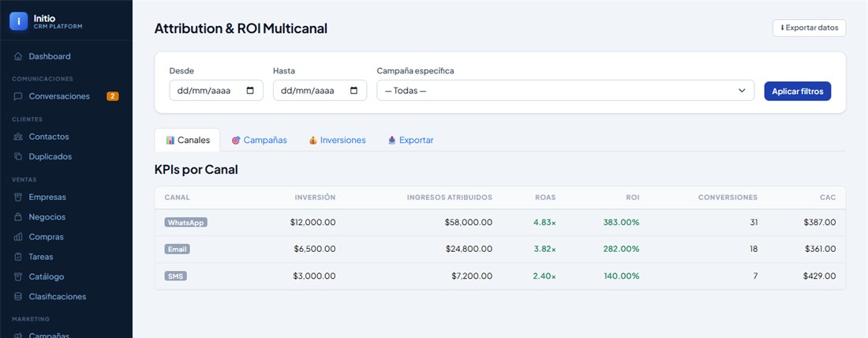Click the Negocios bag icon
The height and width of the screenshot is (338, 868).
pyautogui.click(x=18, y=217)
